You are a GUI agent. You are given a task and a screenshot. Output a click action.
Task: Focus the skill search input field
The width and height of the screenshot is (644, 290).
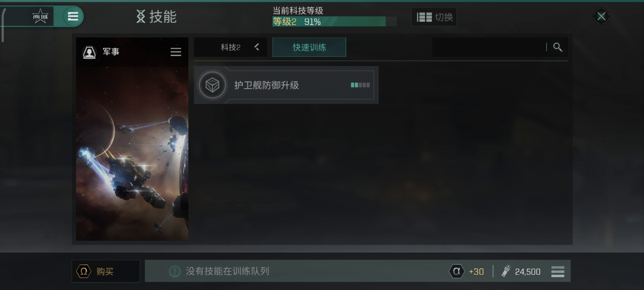click(489, 47)
